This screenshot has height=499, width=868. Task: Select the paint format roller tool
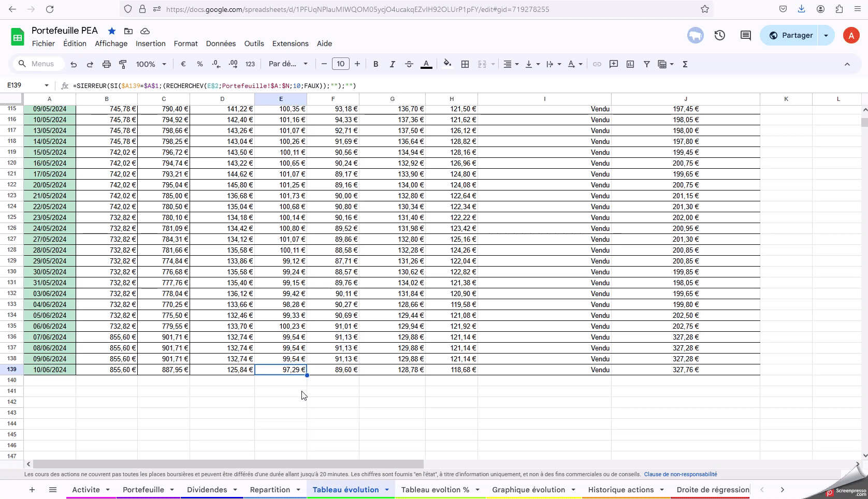123,64
